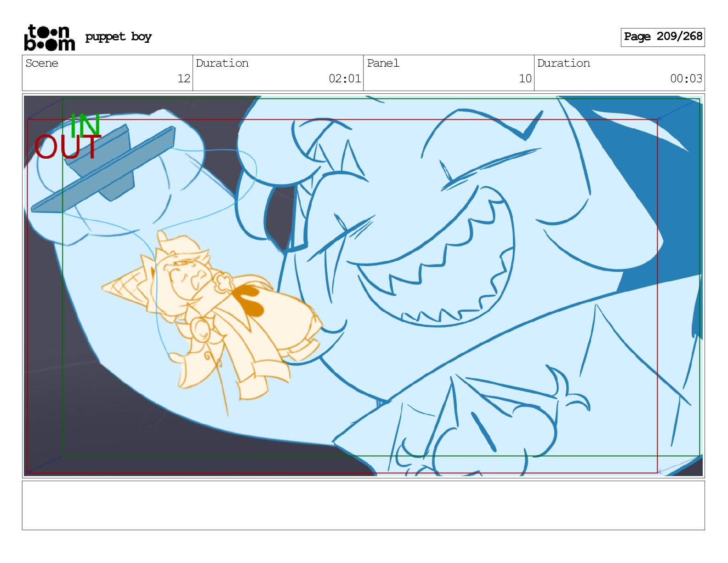Click the green 'IN' camera label
The height and width of the screenshot is (563, 728).
85,125
